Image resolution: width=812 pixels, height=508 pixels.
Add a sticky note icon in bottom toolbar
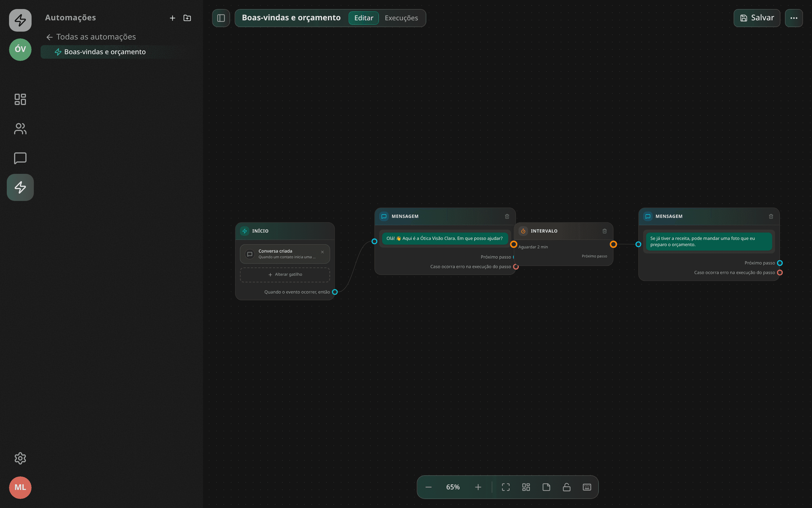click(546, 487)
